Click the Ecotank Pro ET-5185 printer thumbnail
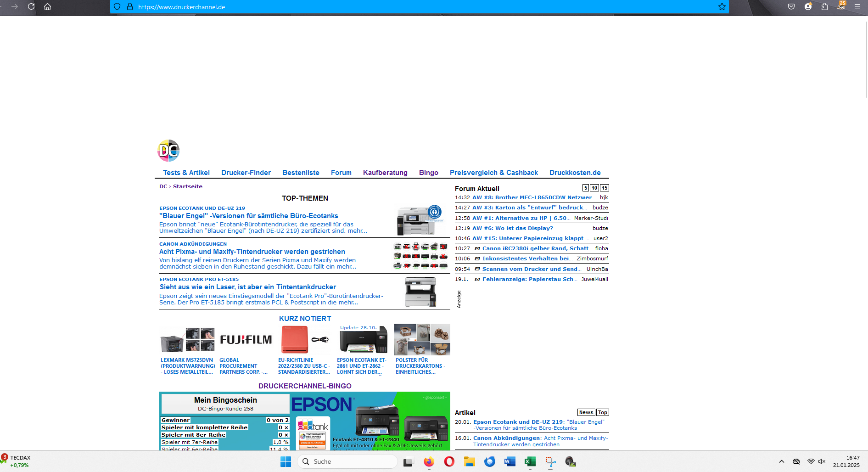 tap(420, 292)
